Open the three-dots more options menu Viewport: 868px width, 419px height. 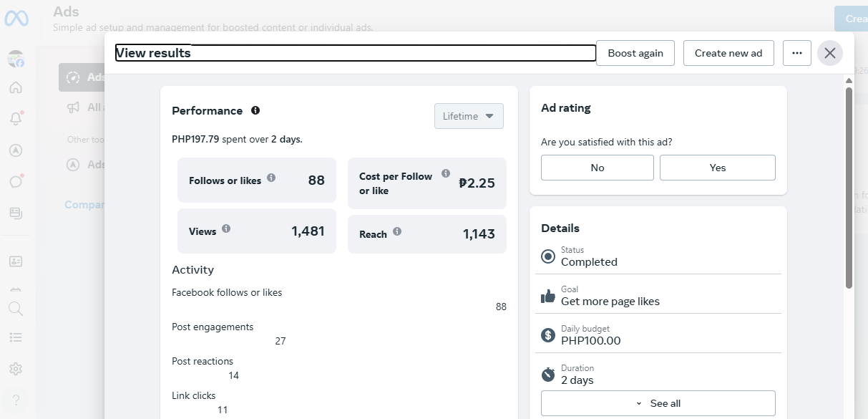[797, 53]
